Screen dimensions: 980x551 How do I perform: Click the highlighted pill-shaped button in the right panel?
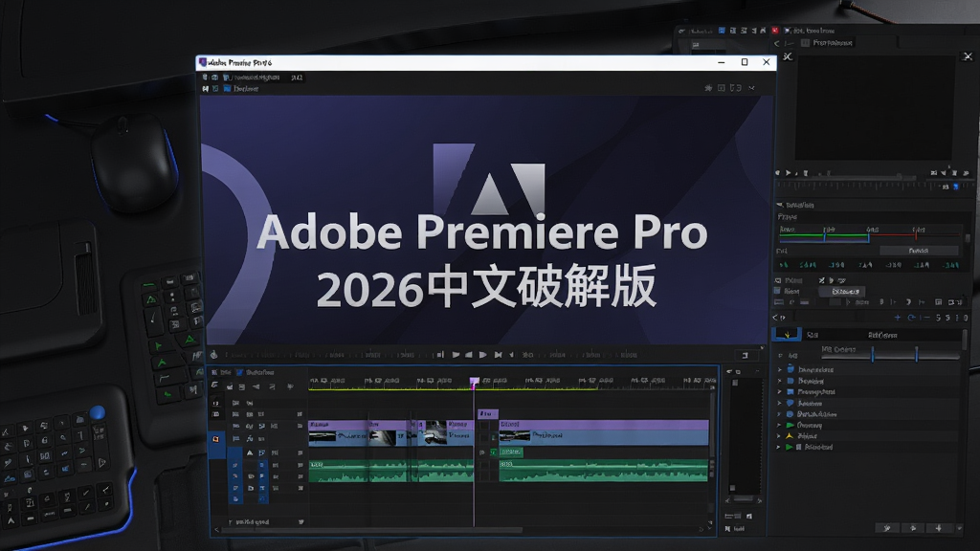click(842, 291)
